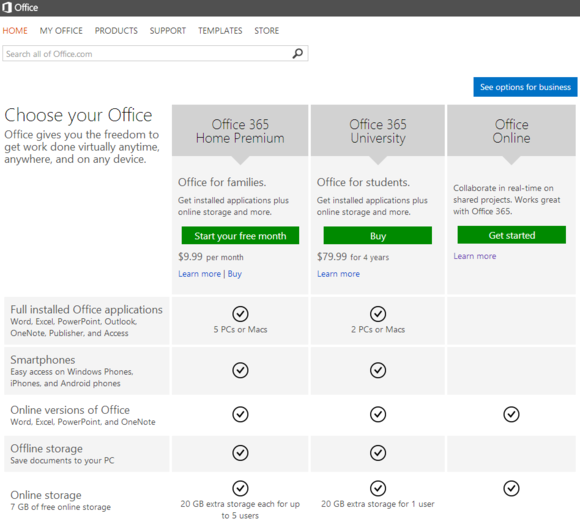This screenshot has height=527, width=580.
Task: Click Buy link next to Home Premium Learn more
Action: (x=235, y=274)
